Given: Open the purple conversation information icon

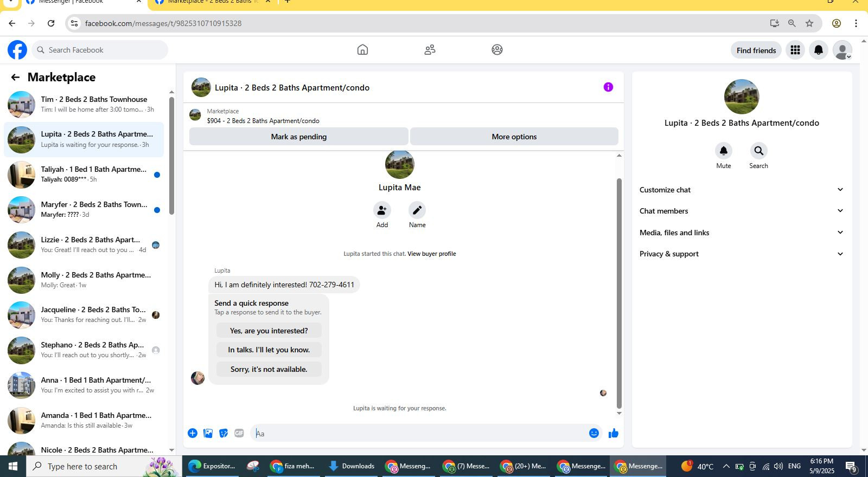Looking at the screenshot, I should 608,87.
